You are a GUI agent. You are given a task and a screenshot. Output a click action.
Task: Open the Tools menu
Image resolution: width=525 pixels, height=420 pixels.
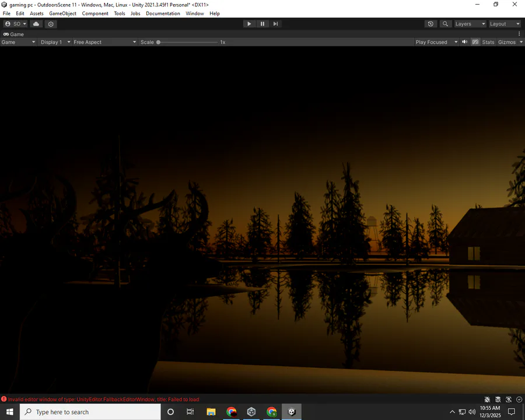click(x=120, y=13)
